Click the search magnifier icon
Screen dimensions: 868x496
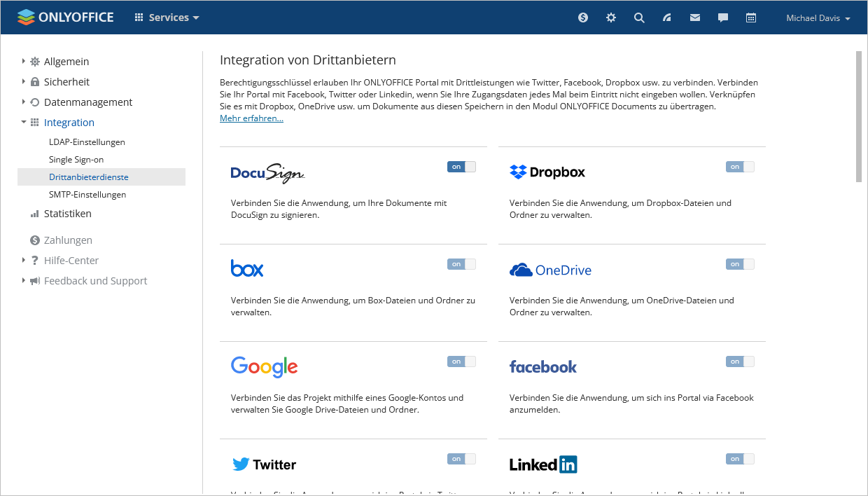[x=639, y=18]
